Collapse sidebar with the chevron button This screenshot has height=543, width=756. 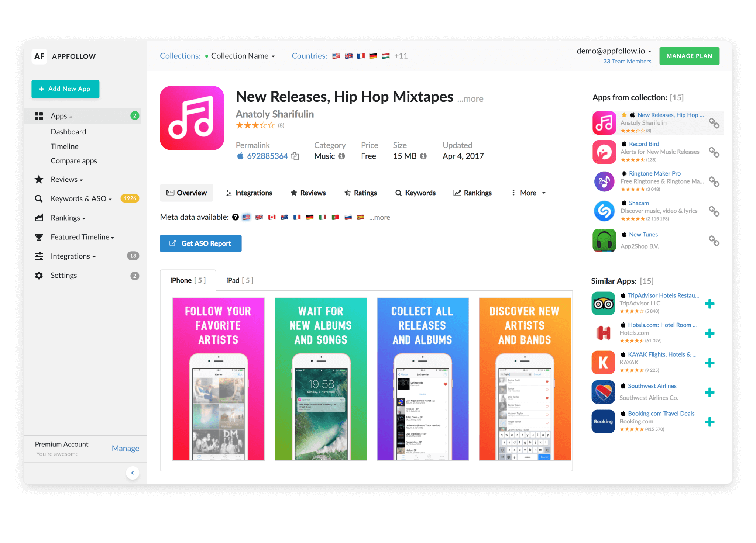(133, 473)
